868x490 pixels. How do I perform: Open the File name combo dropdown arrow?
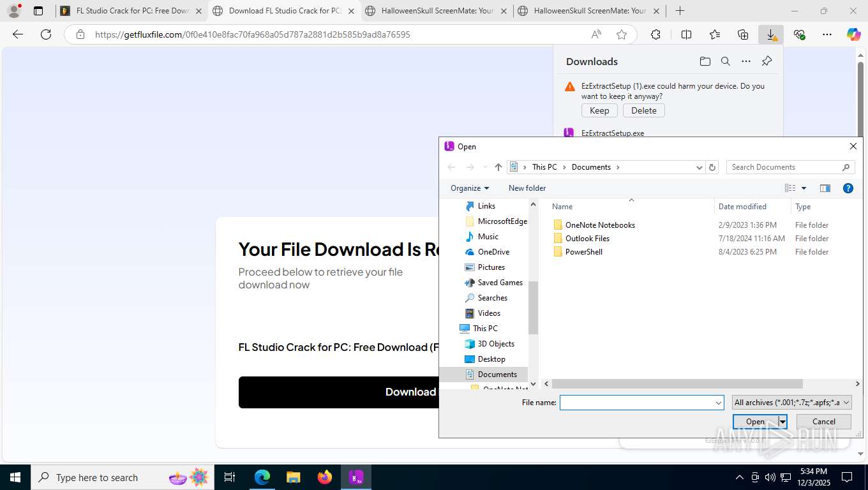coord(719,403)
